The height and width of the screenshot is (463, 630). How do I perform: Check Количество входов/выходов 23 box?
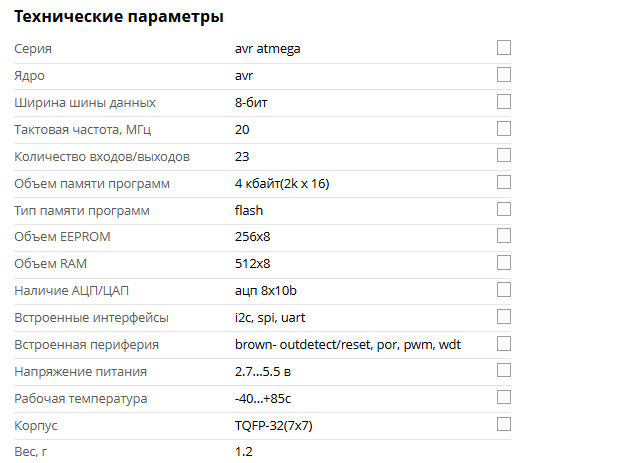pyautogui.click(x=504, y=155)
